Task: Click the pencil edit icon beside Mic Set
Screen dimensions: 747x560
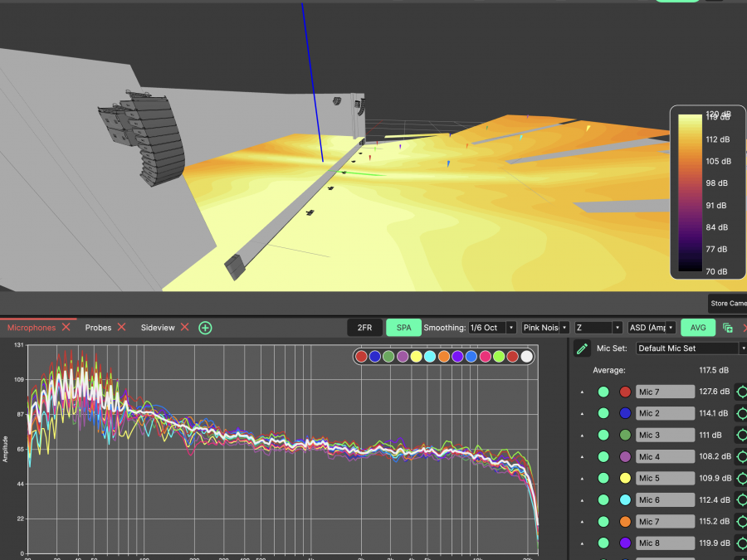Action: tap(582, 348)
